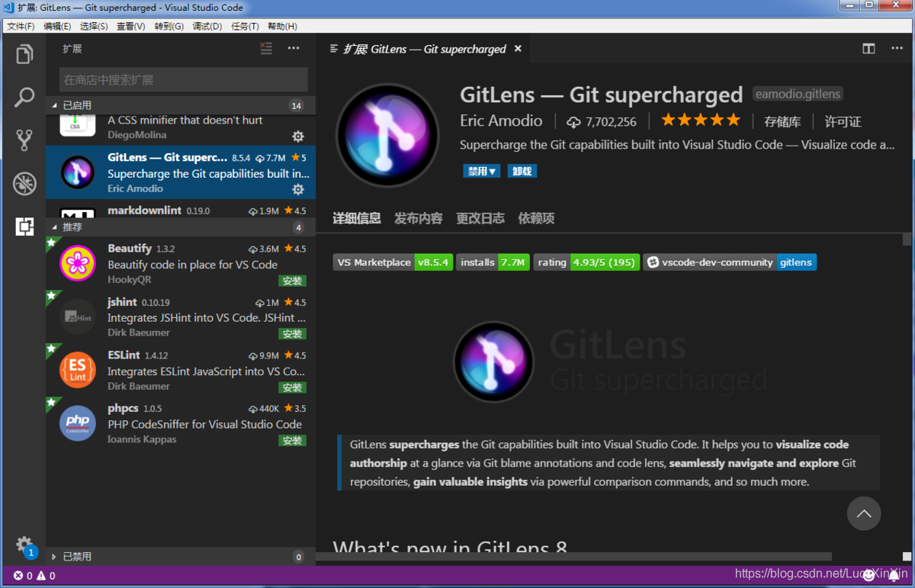Open gear menu for CSS minifier extension
915x588 pixels.
pyautogui.click(x=298, y=136)
